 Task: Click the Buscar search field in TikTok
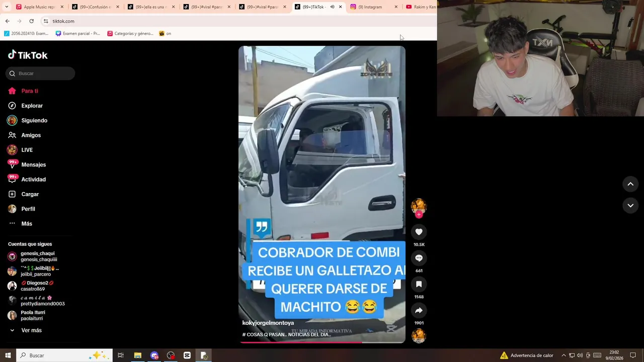(x=40, y=73)
